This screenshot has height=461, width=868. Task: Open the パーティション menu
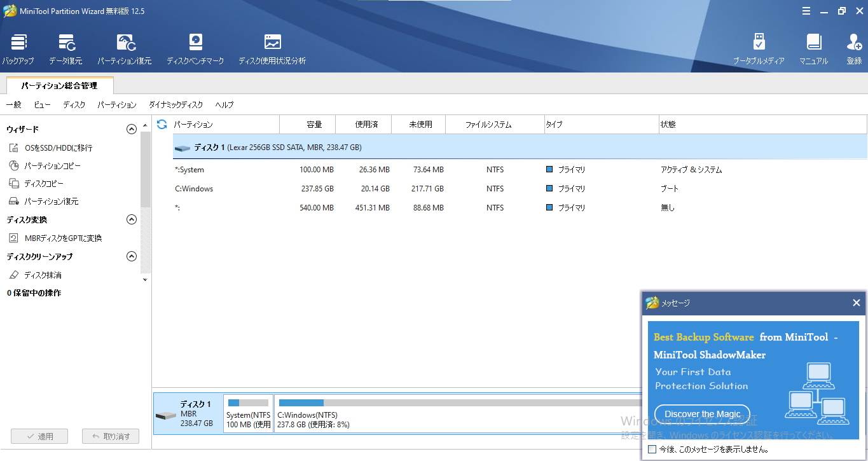[117, 105]
